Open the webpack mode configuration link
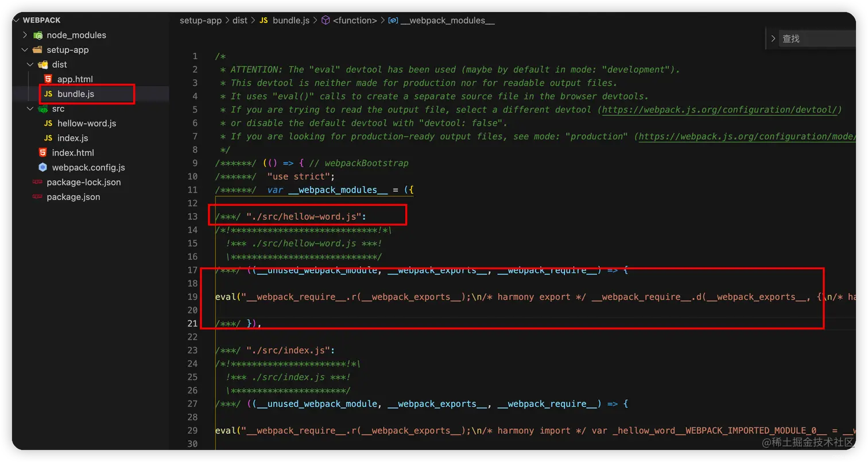868x462 pixels. point(747,136)
